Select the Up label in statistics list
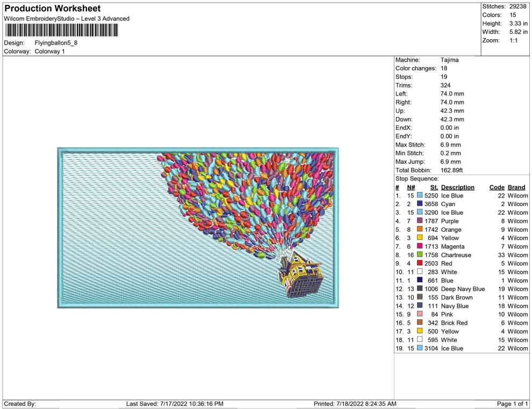 click(400, 111)
